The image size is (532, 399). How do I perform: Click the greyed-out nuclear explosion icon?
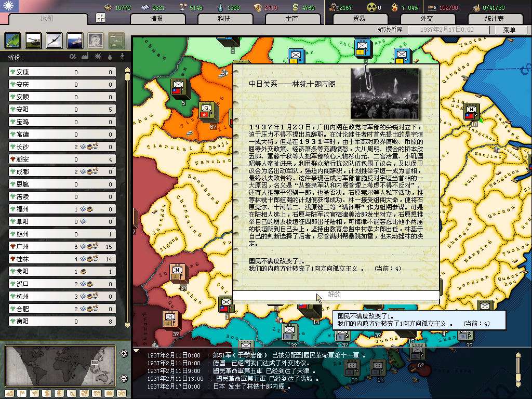point(96,41)
